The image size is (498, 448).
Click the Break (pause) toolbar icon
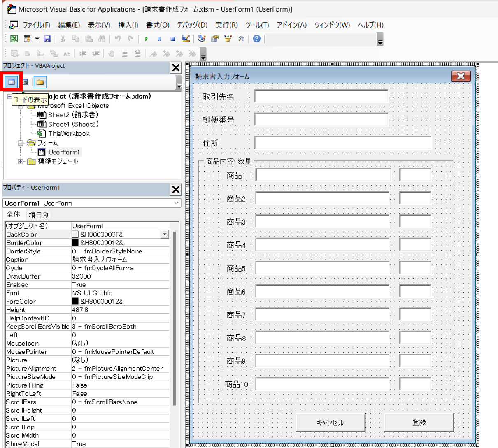(160, 39)
